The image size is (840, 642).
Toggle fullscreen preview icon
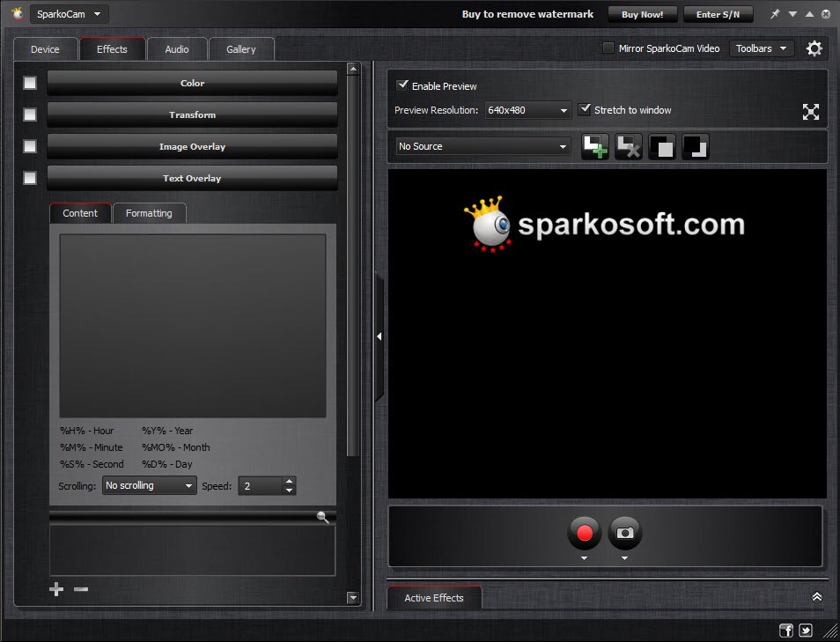click(811, 112)
